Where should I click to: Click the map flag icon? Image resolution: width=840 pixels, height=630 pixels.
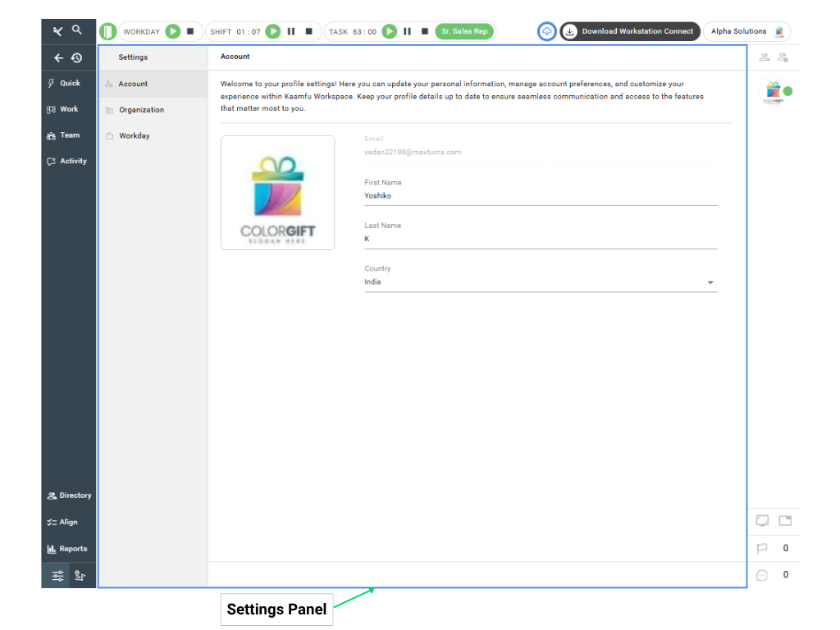80,576
